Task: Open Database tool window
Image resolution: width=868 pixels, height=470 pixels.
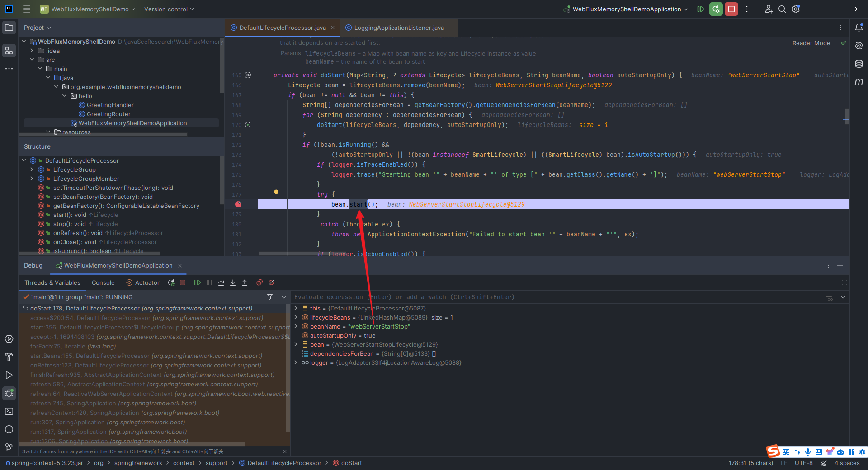Action: (x=859, y=64)
